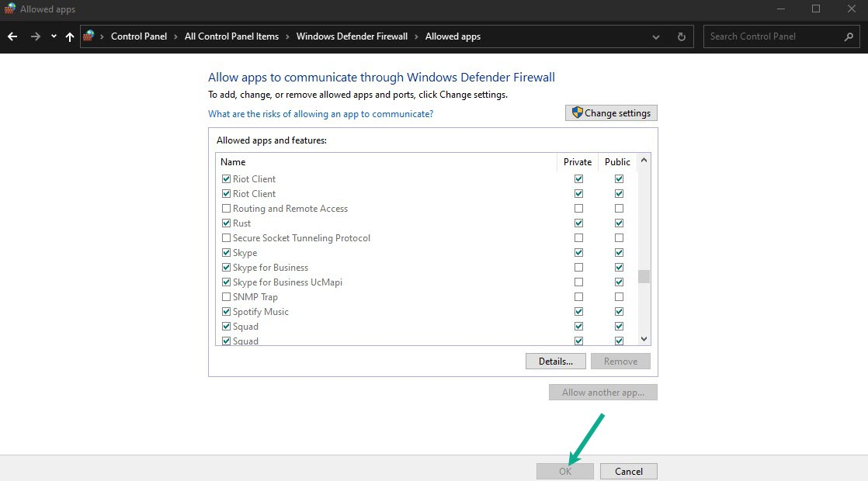
Task: Toggle the Public checkbox for Rust
Action: (x=619, y=223)
